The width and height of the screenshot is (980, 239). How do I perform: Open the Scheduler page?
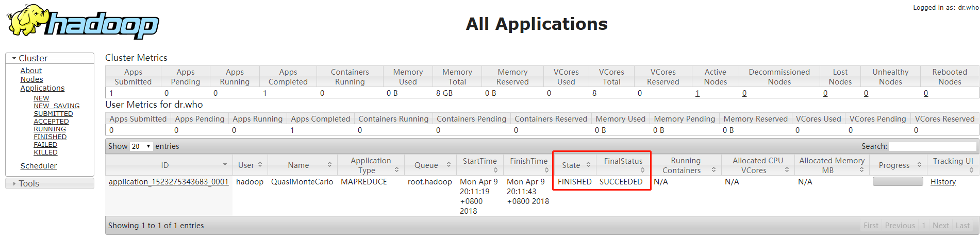(x=39, y=166)
